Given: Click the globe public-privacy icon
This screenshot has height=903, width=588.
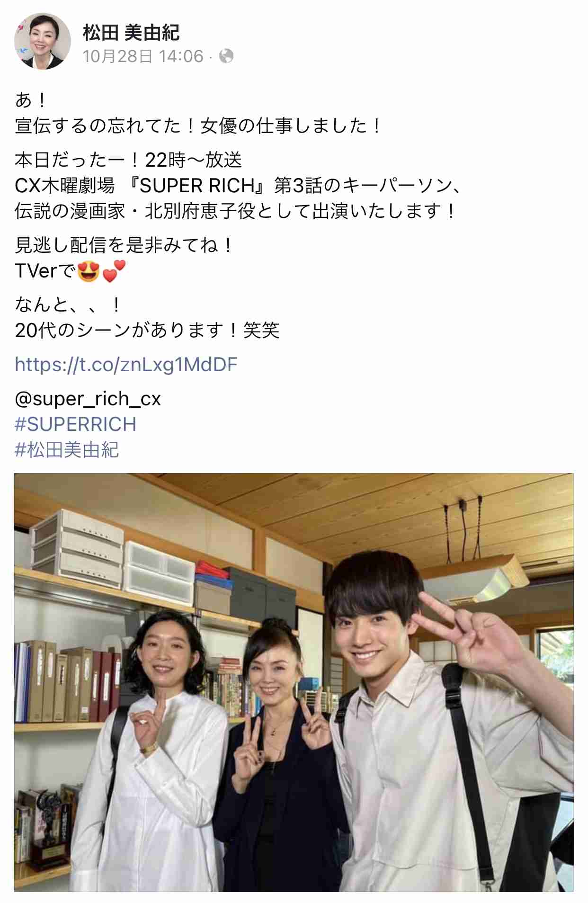Looking at the screenshot, I should point(226,56).
